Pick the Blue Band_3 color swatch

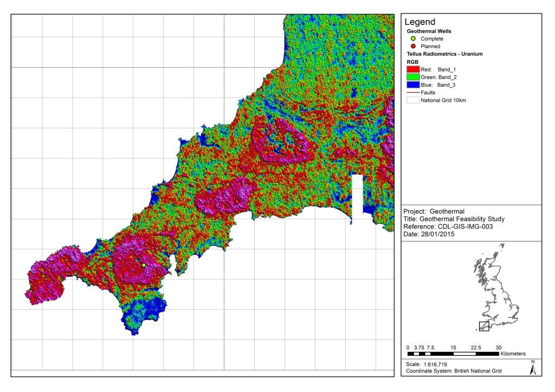413,85
